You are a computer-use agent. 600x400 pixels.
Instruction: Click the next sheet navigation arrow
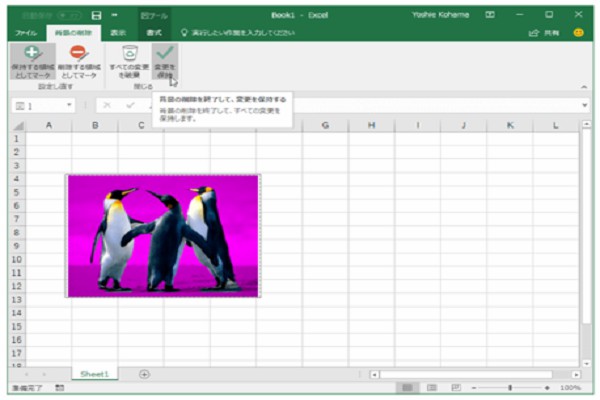pyautogui.click(x=44, y=374)
